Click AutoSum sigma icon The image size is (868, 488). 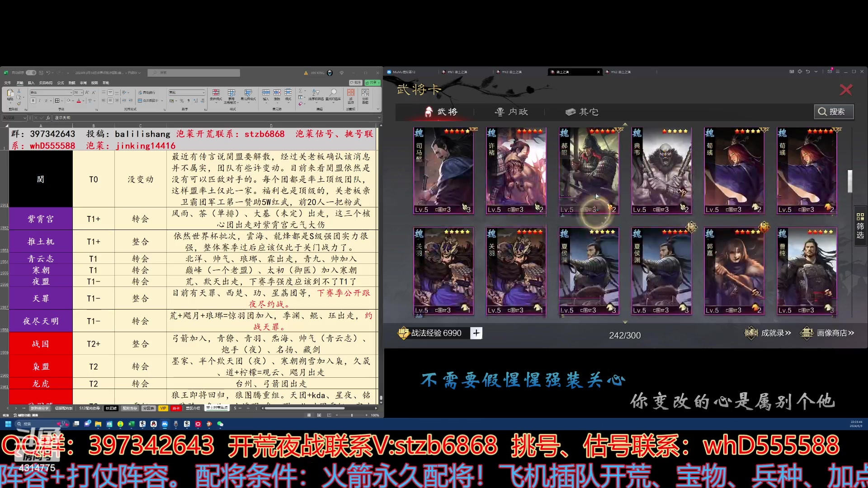coord(301,91)
